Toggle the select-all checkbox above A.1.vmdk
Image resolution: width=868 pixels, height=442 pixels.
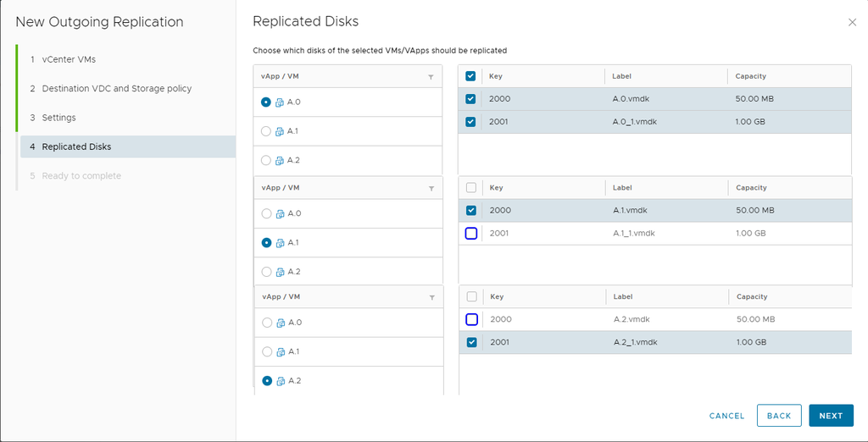click(471, 188)
